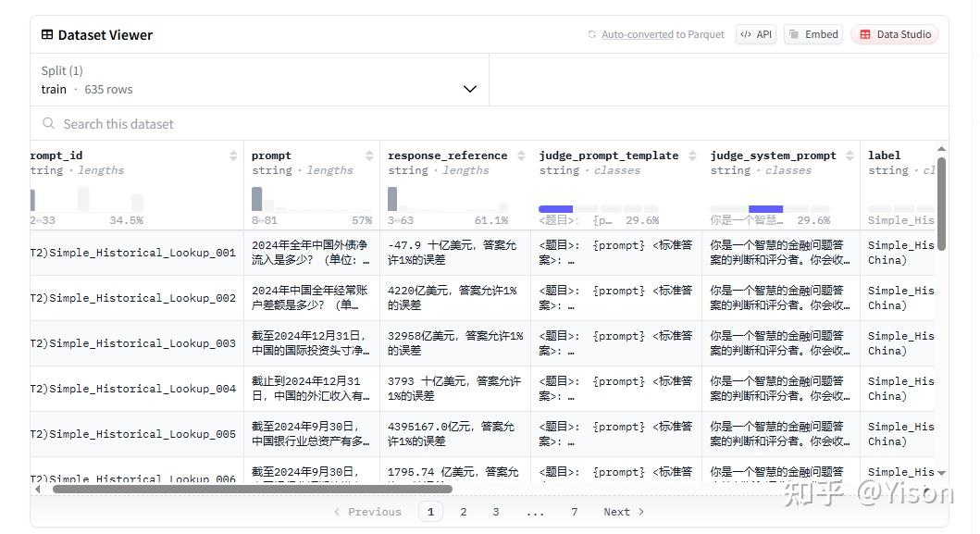Go to page 3

[x=496, y=512]
